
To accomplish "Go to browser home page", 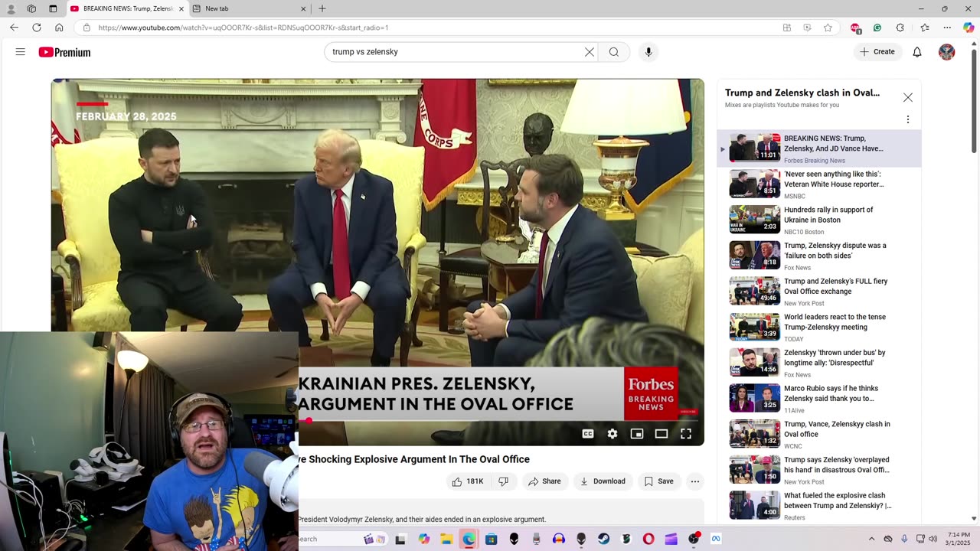I will 59,28.
